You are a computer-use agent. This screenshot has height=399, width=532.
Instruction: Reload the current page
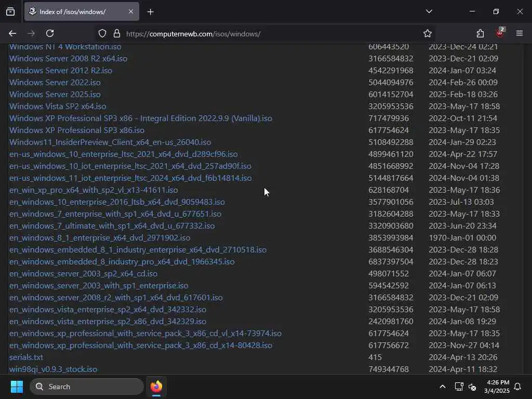50,34
